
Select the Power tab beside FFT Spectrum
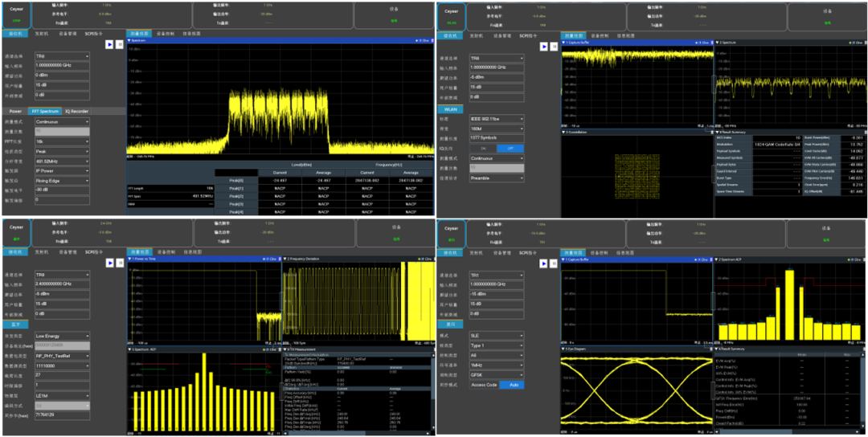coord(15,111)
